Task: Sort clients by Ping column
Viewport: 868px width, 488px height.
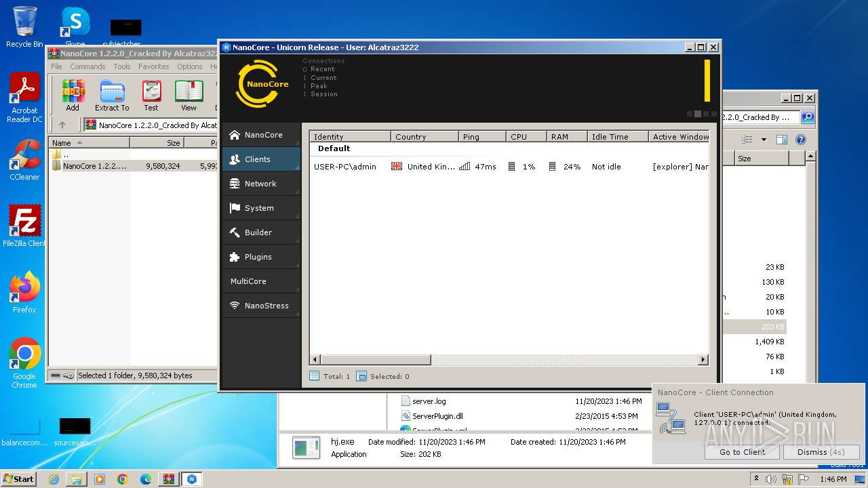Action: pyautogui.click(x=482, y=136)
